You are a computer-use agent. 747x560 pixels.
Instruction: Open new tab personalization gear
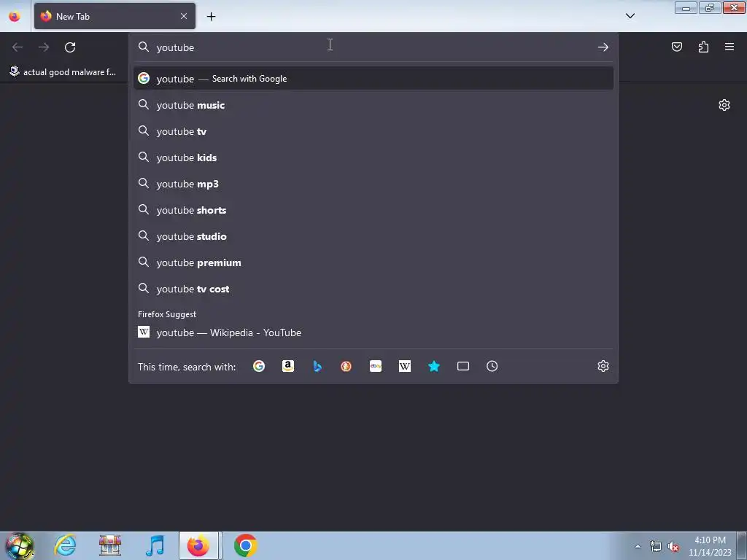pyautogui.click(x=724, y=105)
